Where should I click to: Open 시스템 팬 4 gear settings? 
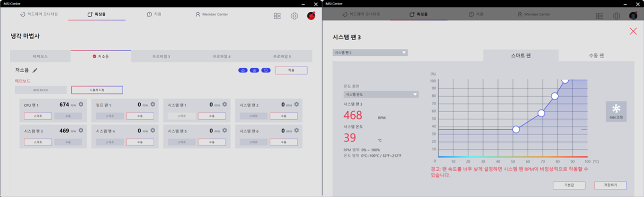(153, 130)
